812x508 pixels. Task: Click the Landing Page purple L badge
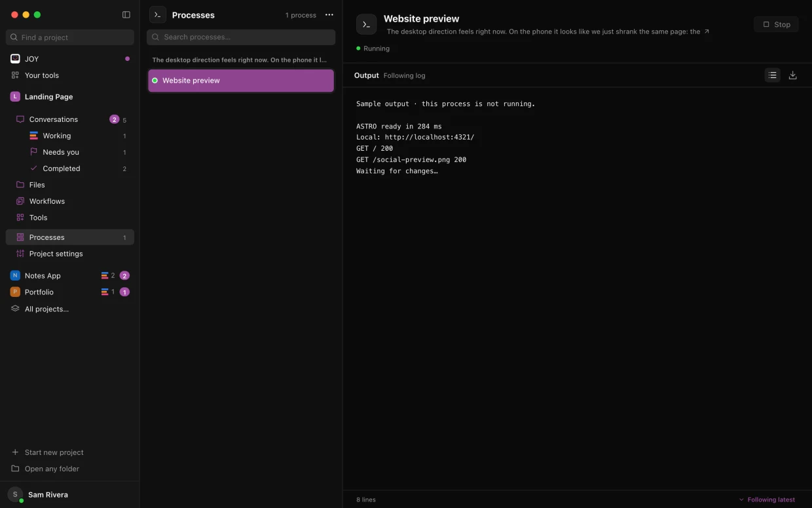(15, 96)
